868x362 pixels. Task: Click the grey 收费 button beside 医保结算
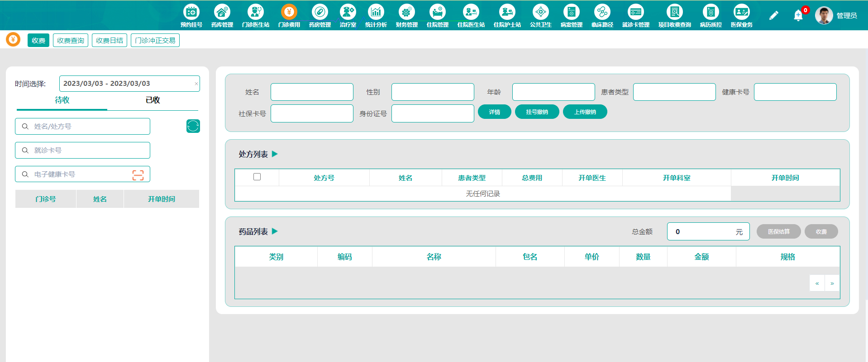pyautogui.click(x=821, y=231)
